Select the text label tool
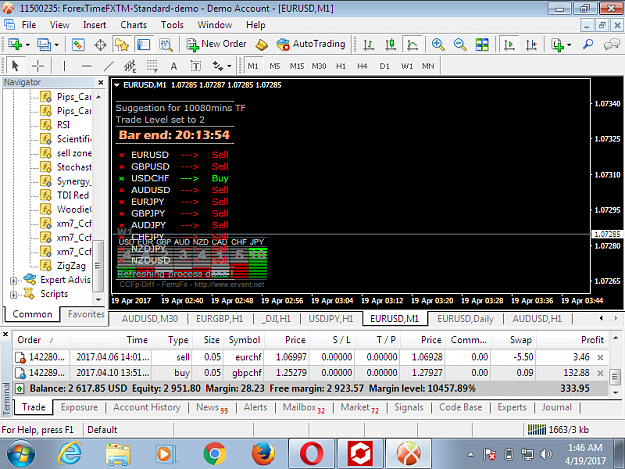 (196, 66)
